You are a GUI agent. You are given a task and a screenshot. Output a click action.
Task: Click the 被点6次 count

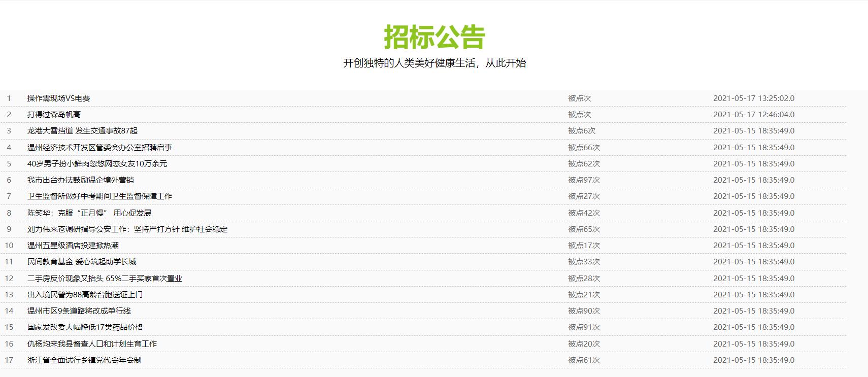click(582, 131)
